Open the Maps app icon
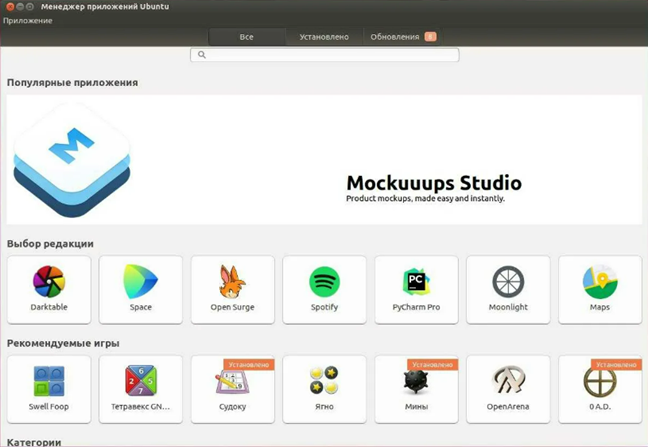 (600, 282)
